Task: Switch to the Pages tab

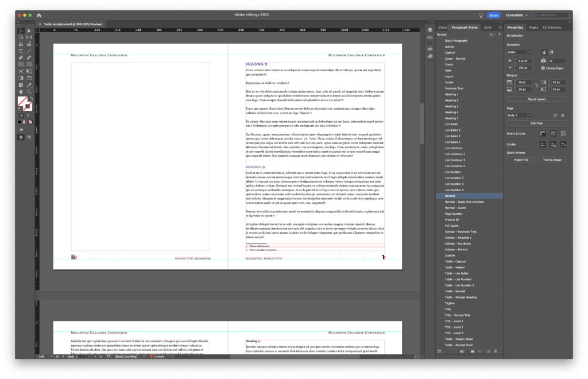Action: click(533, 28)
